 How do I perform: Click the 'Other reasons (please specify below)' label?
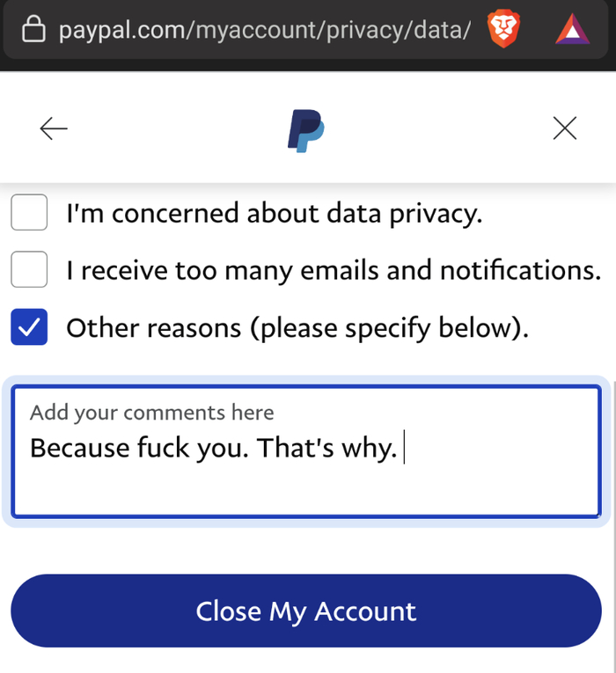click(297, 328)
